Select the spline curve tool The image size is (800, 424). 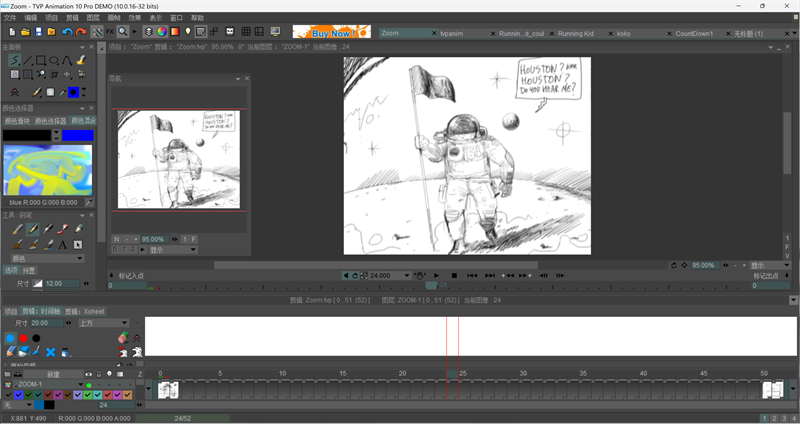[x=67, y=61]
